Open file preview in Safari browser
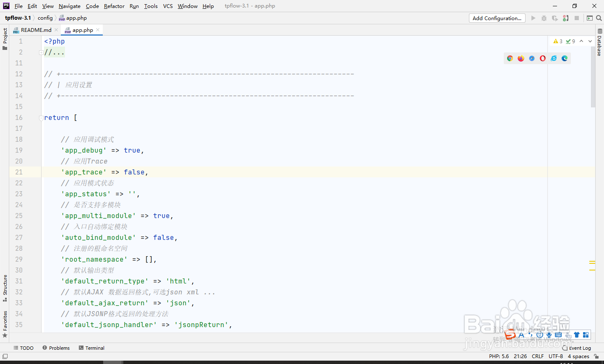Viewport: 604px width, 364px height. point(532,58)
